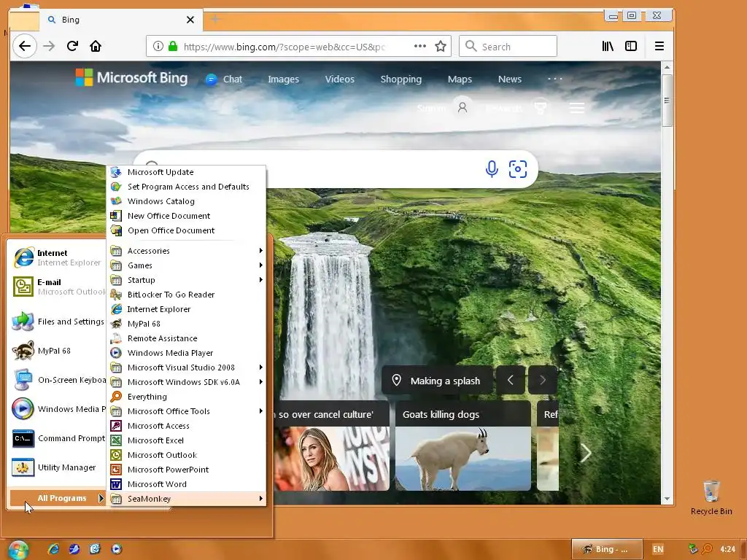The height and width of the screenshot is (560, 747).
Task: Expand Microsoft Office Tools submenu
Action: [186, 411]
